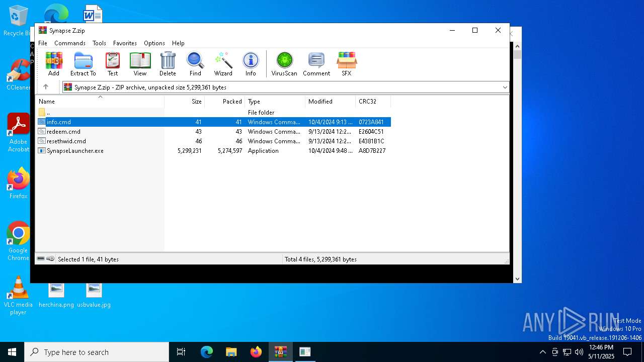Viewport: 644px width, 362px height.
Task: Click CRC32 value E2604C51
Action: click(371, 132)
